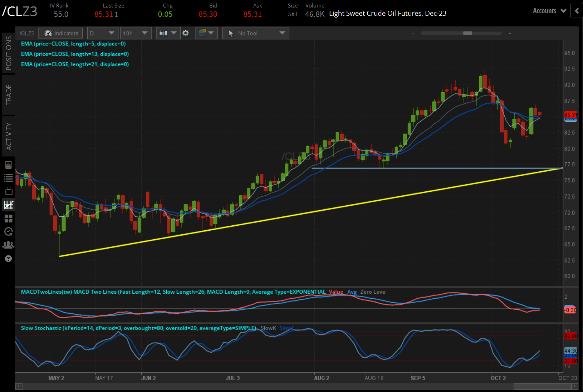Toggle the SlowK plot in the stochastic study
This screenshot has height=392, width=583.
[x=268, y=328]
